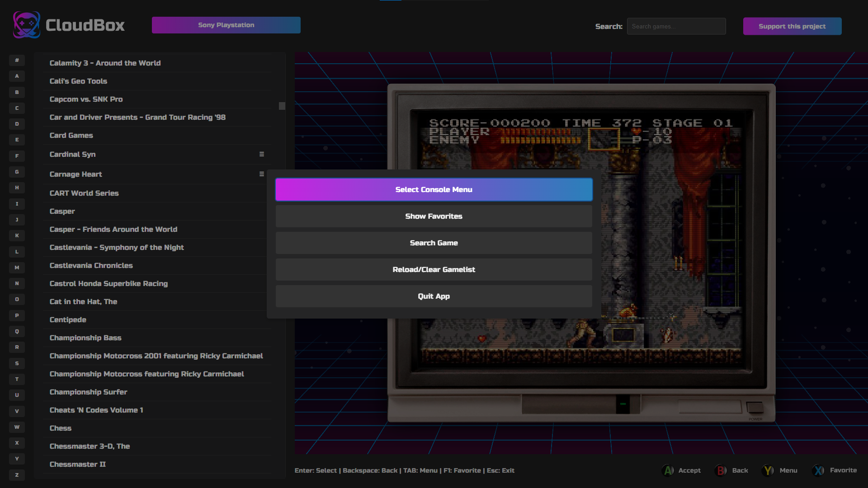This screenshot has width=868, height=488.
Task: Jump to letter C in the alphabet sidebar
Action: [x=17, y=108]
